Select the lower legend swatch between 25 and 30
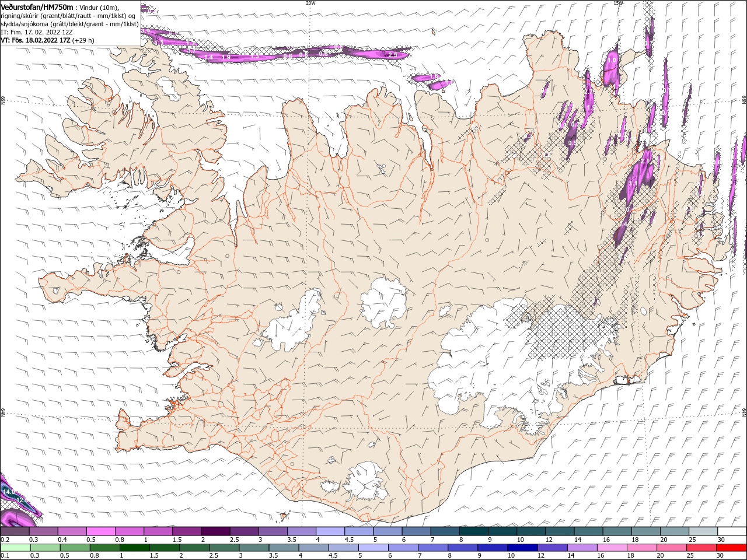 pyautogui.click(x=701, y=548)
